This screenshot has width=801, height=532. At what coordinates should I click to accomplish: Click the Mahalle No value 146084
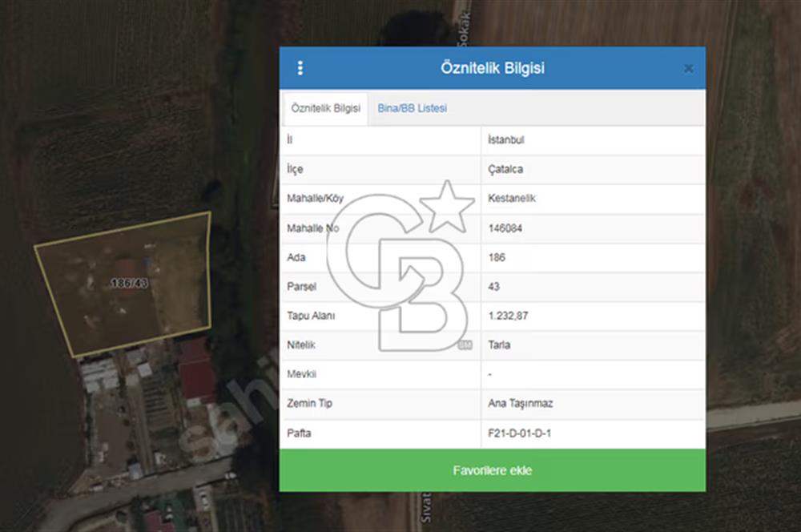(x=506, y=228)
